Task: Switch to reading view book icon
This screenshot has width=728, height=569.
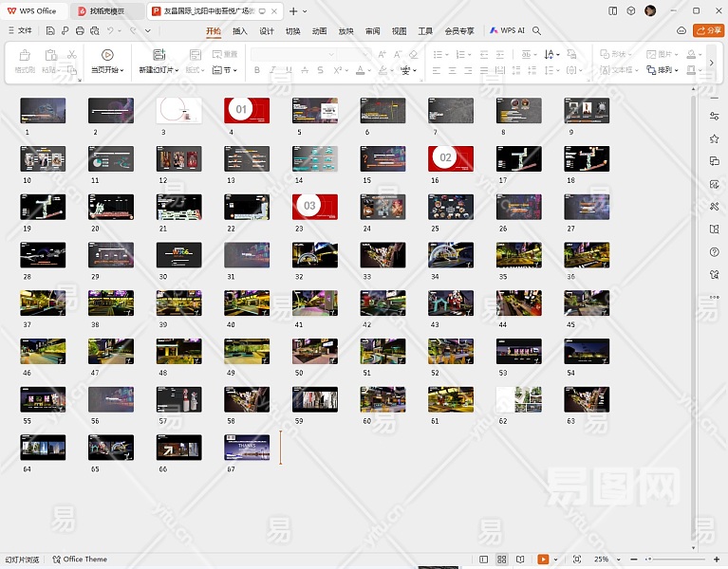Action: click(520, 560)
